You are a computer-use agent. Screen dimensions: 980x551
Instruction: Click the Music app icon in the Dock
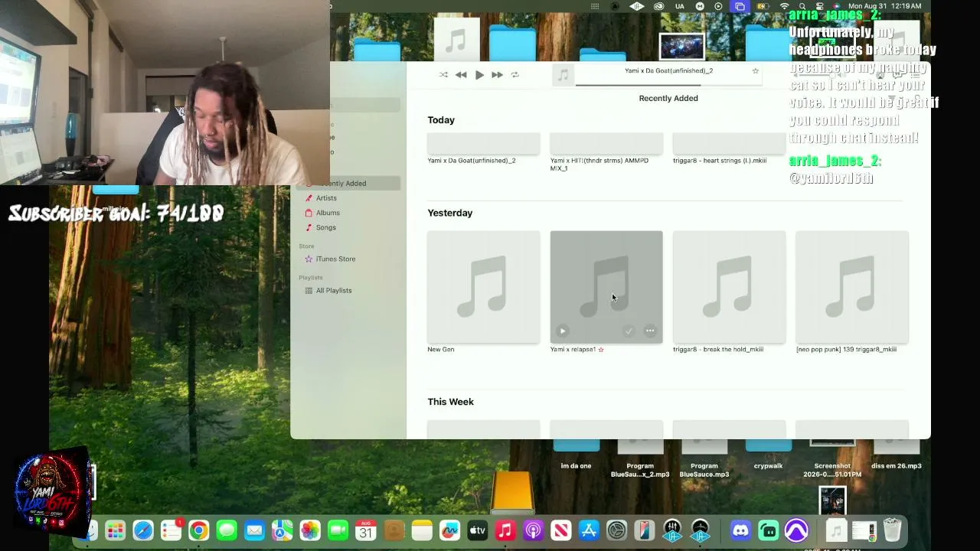[x=505, y=530]
